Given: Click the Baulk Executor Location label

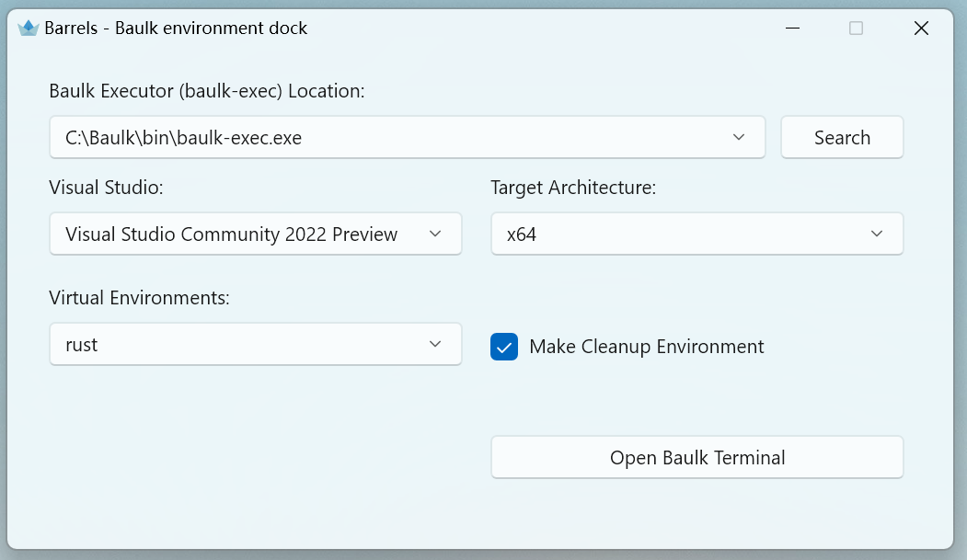Looking at the screenshot, I should [x=207, y=91].
